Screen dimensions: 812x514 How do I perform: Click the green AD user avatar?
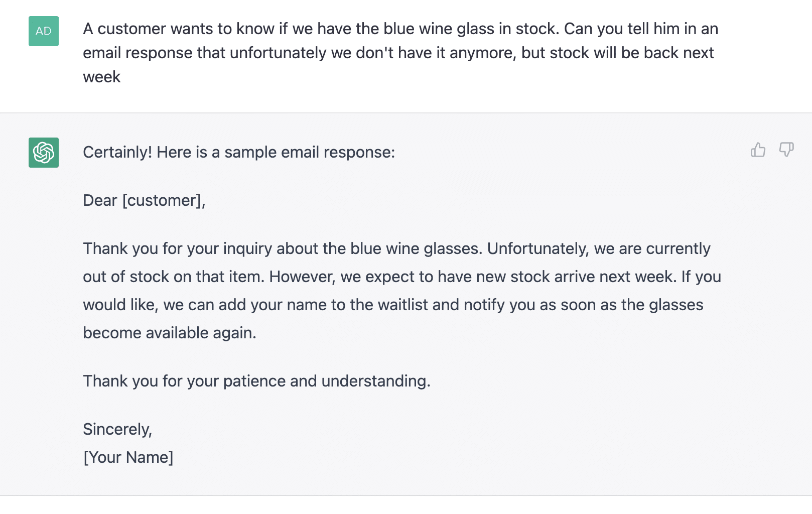(x=44, y=31)
